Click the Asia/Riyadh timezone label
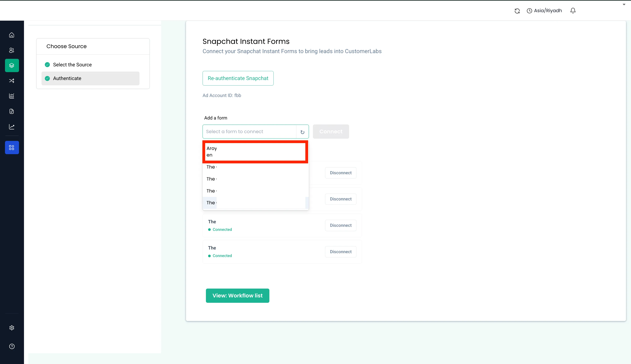Viewport: 631px width, 364px height. pos(548,11)
